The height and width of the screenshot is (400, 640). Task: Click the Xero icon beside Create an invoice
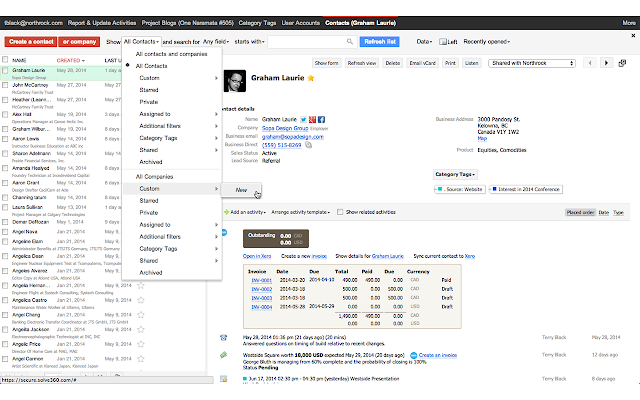413,355
